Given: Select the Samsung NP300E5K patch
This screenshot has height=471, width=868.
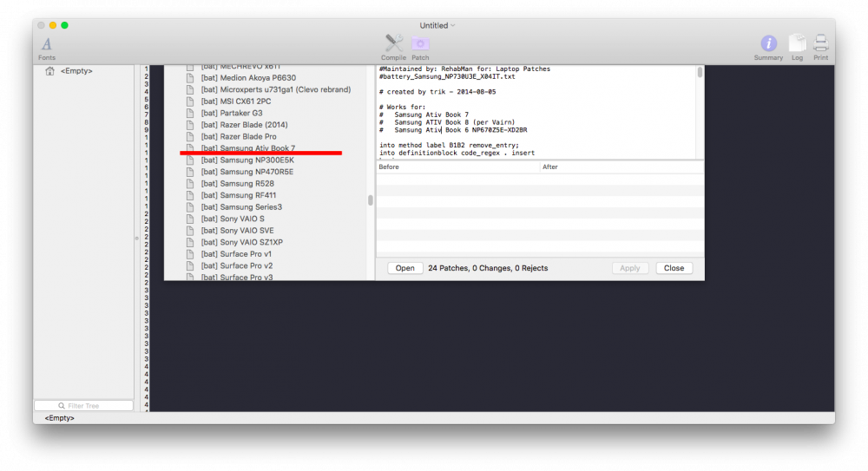Looking at the screenshot, I should coord(247,160).
